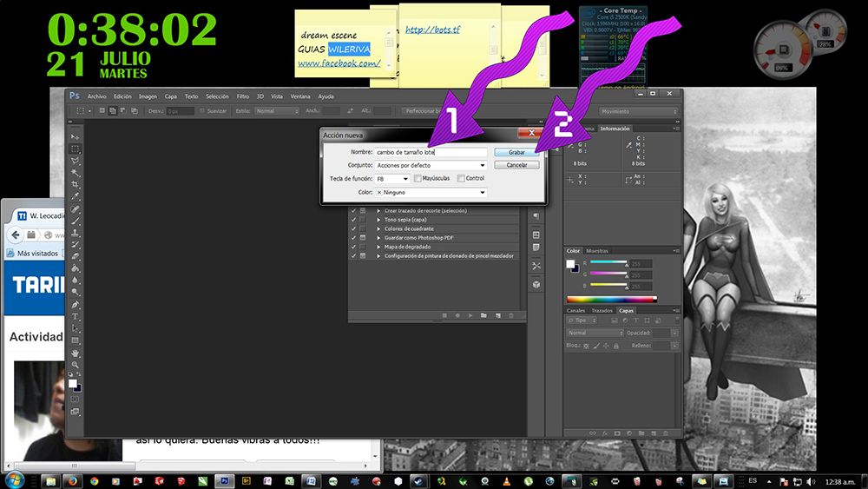Select the Crop tool

[75, 185]
